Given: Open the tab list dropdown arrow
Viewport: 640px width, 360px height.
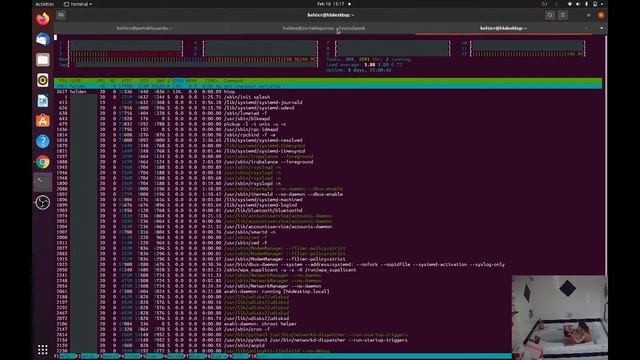Looking at the screenshot, I should [601, 28].
